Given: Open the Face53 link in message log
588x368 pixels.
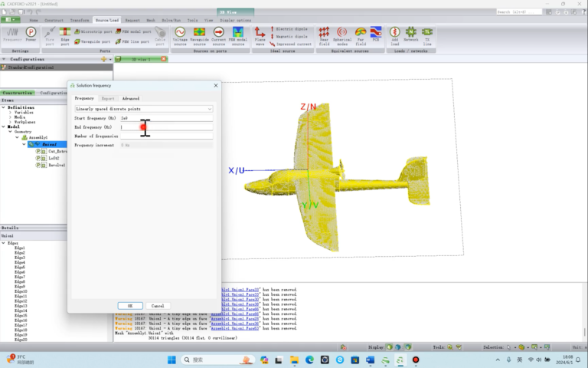Looking at the screenshot, I should tap(235, 328).
